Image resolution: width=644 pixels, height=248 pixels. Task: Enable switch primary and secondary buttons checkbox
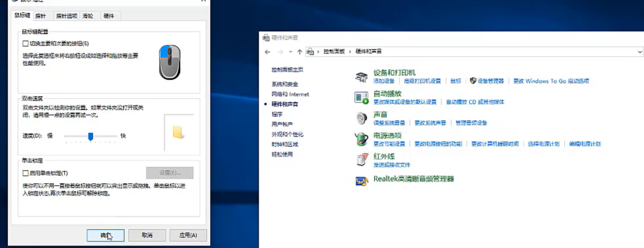(x=25, y=44)
